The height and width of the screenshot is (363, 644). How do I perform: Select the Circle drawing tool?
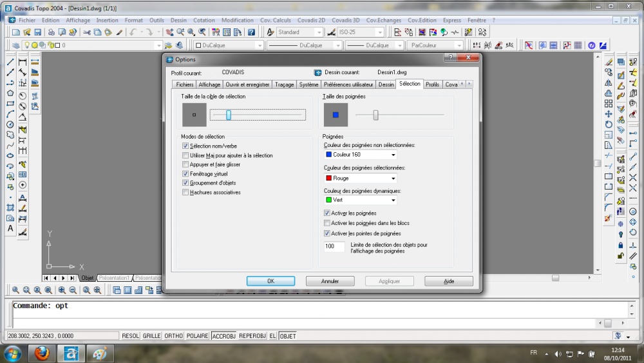10,124
